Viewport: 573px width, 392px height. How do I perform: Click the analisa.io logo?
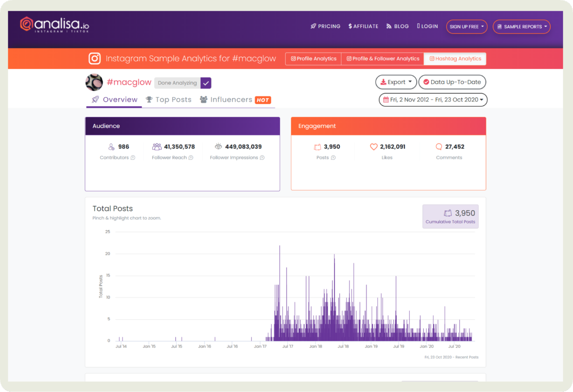click(54, 25)
